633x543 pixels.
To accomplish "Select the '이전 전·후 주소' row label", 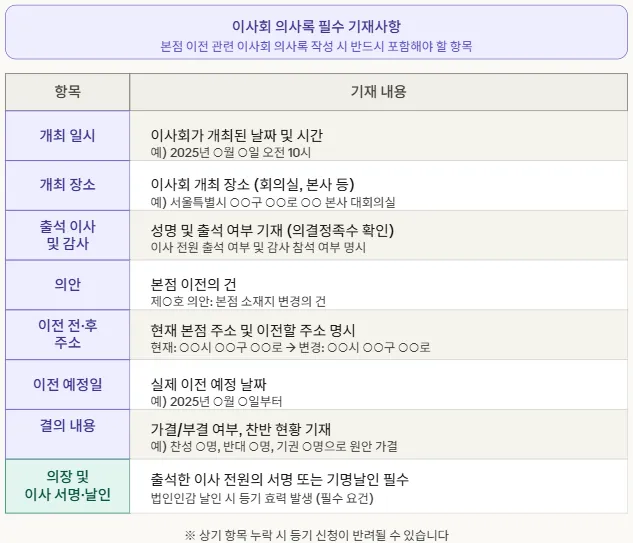I will point(67,334).
